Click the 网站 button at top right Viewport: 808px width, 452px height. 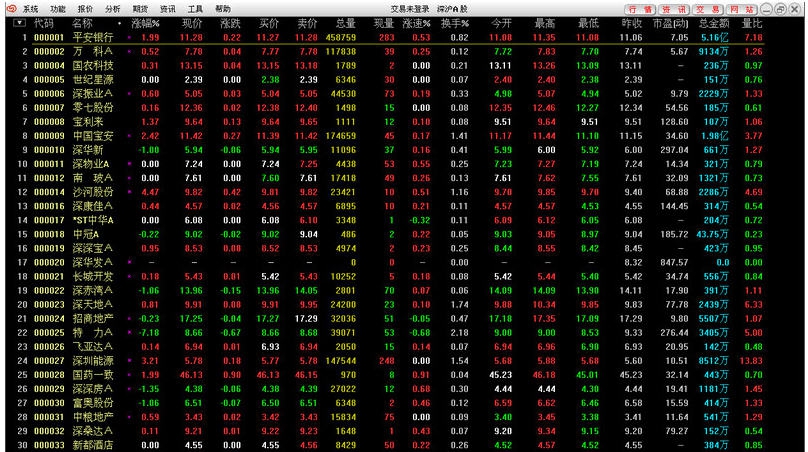click(x=741, y=8)
